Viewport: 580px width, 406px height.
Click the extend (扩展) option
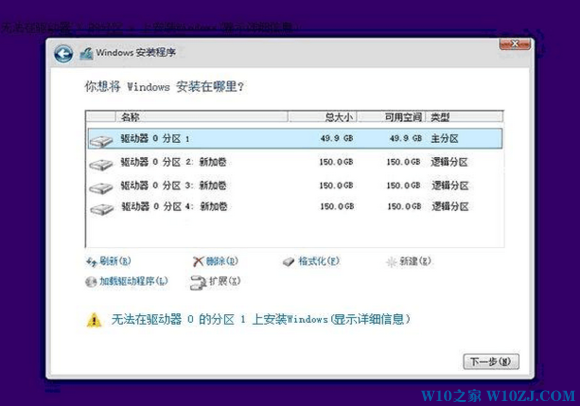click(x=215, y=282)
